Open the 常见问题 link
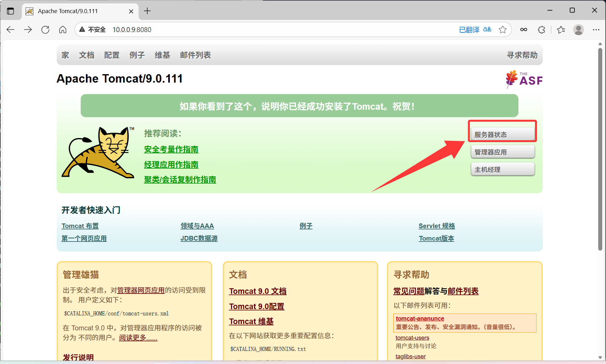 [x=409, y=291]
